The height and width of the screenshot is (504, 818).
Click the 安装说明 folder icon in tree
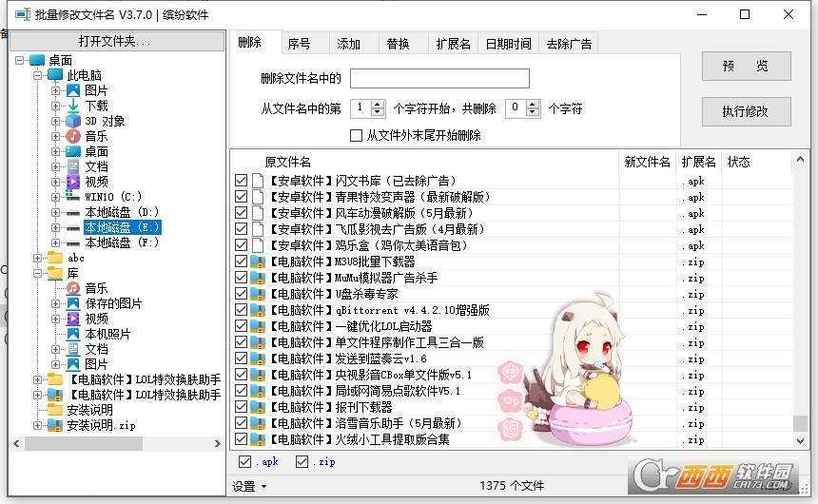pos(55,410)
